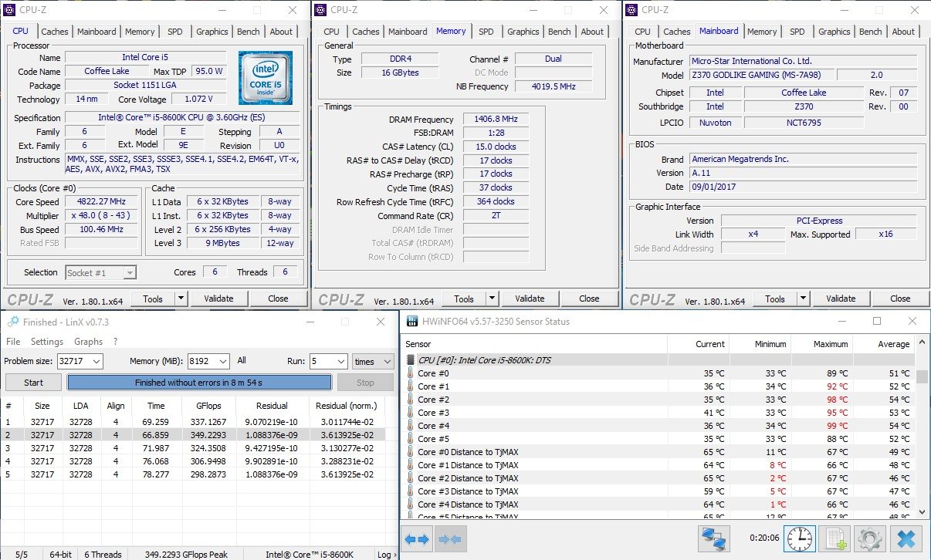
Task: Switch to Graphics tab in Mainboard-tab CPU-Z window
Action: coord(834,32)
